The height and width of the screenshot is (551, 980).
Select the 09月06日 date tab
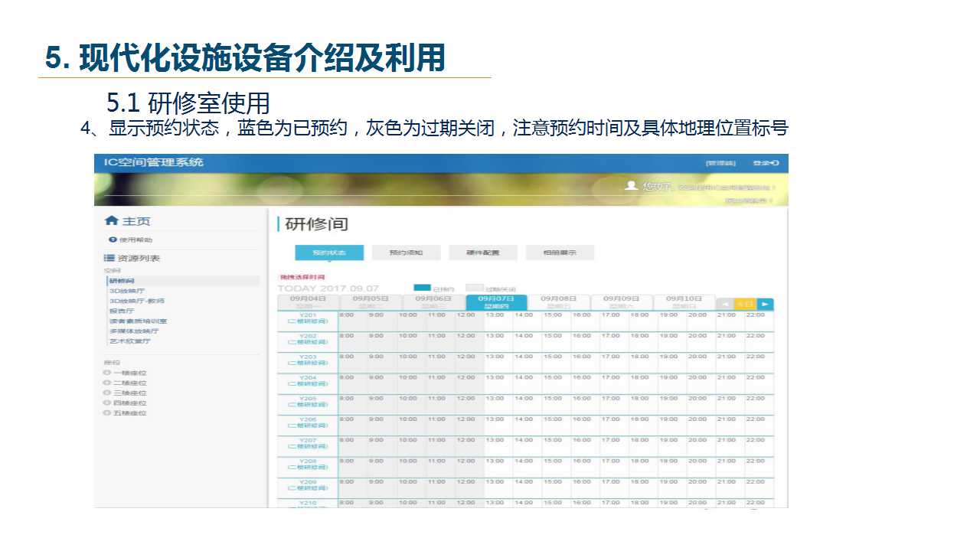433,302
